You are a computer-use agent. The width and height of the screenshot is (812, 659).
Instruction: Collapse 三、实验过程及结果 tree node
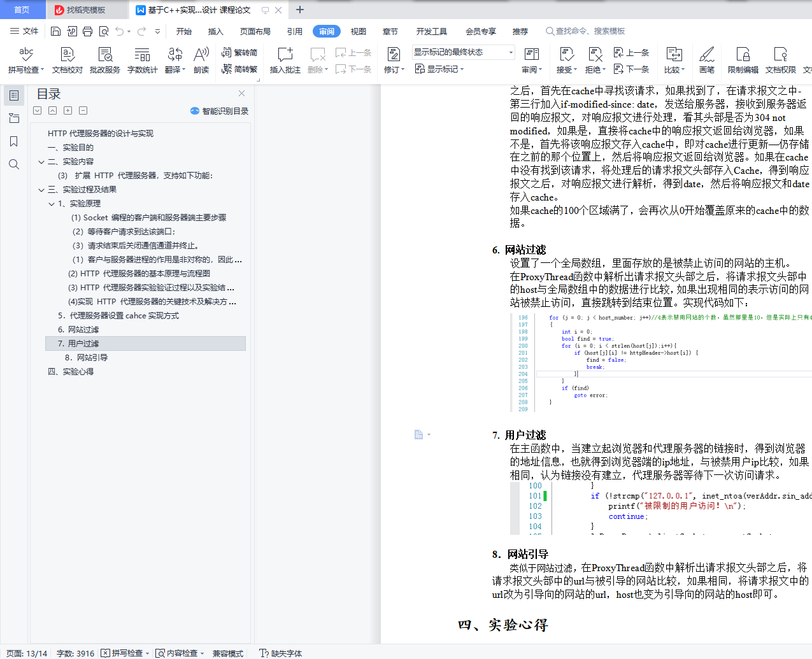pos(41,190)
